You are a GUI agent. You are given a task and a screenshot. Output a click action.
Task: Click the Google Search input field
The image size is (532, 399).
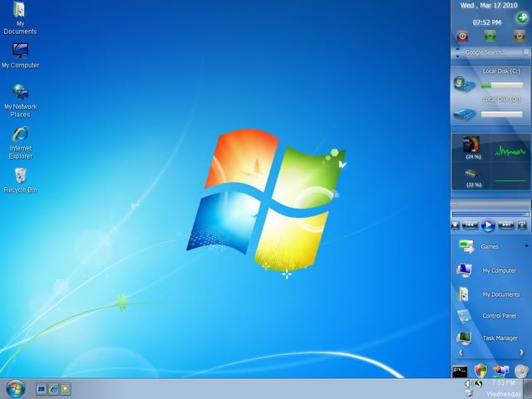click(491, 52)
